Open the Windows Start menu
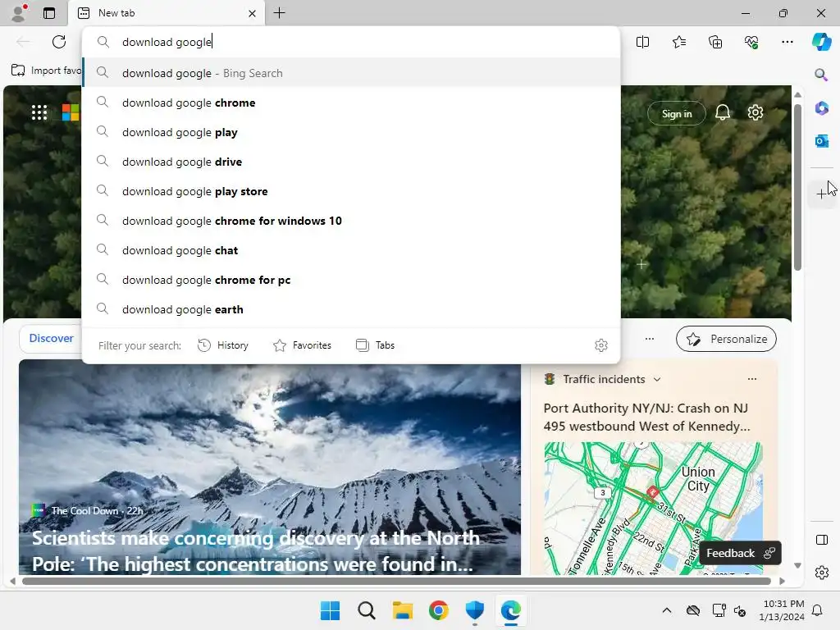 coord(330,610)
